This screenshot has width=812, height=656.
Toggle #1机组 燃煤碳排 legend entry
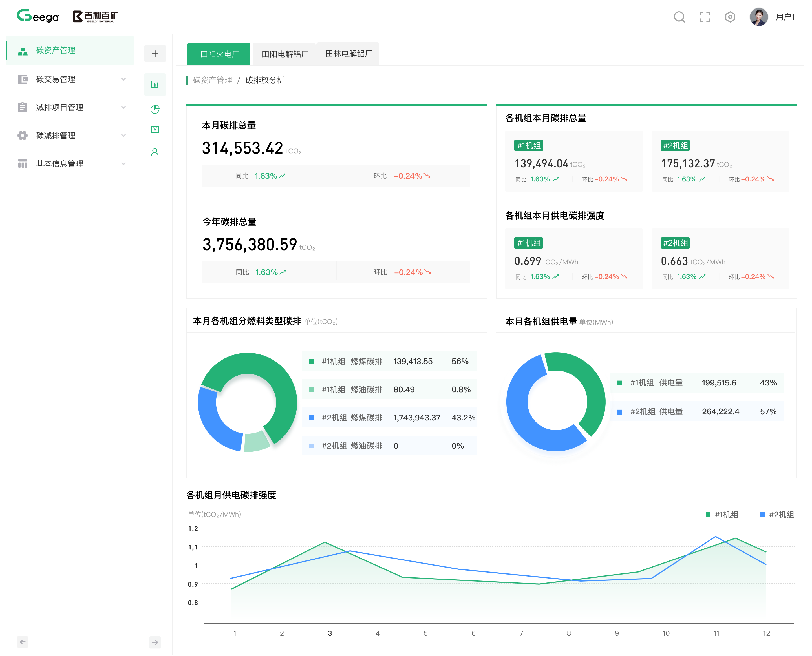[352, 361]
